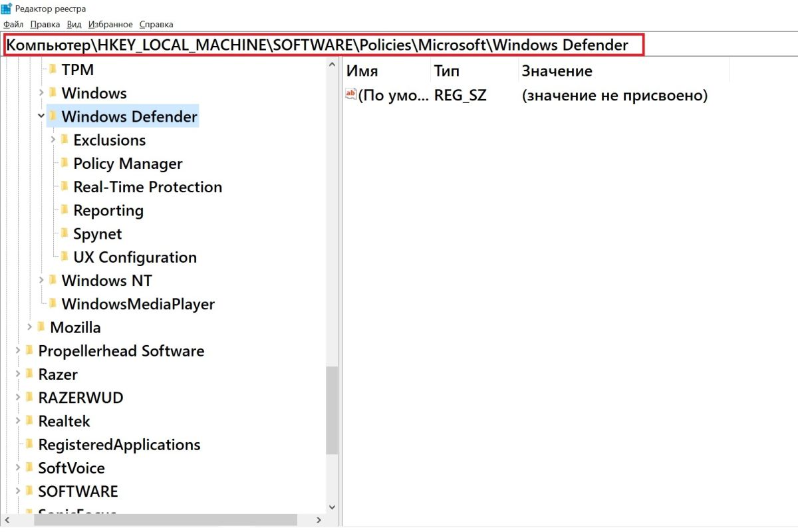Click the Mozilla folder icon
This screenshot has height=532, width=798.
41,327
